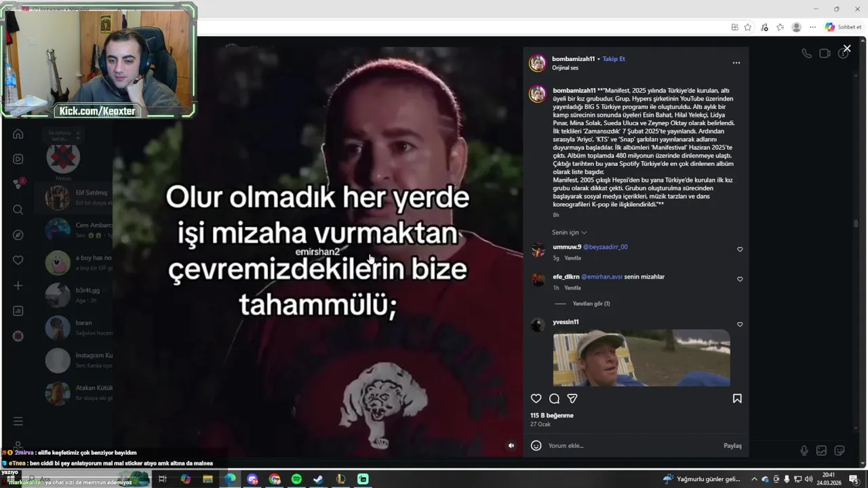Show hidden system tray icons chevron
Image resolution: width=868 pixels, height=488 pixels.
(754, 479)
